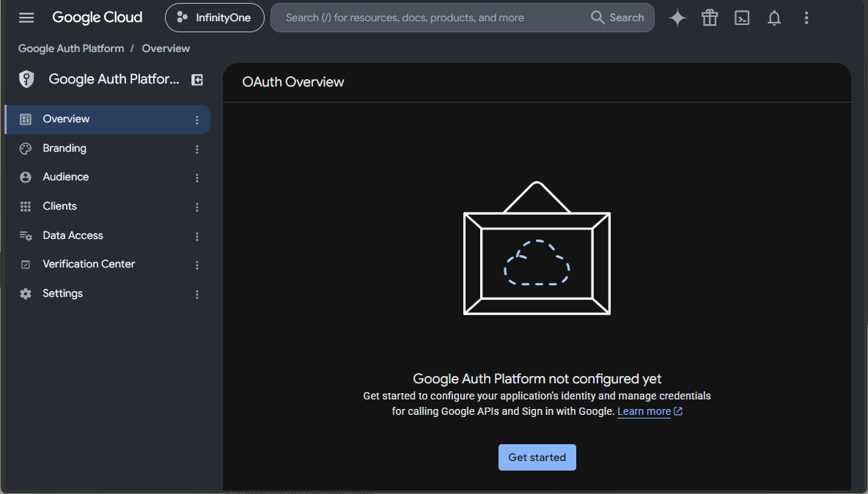This screenshot has width=868, height=494.
Task: Open the main navigation hamburger menu
Action: [26, 18]
